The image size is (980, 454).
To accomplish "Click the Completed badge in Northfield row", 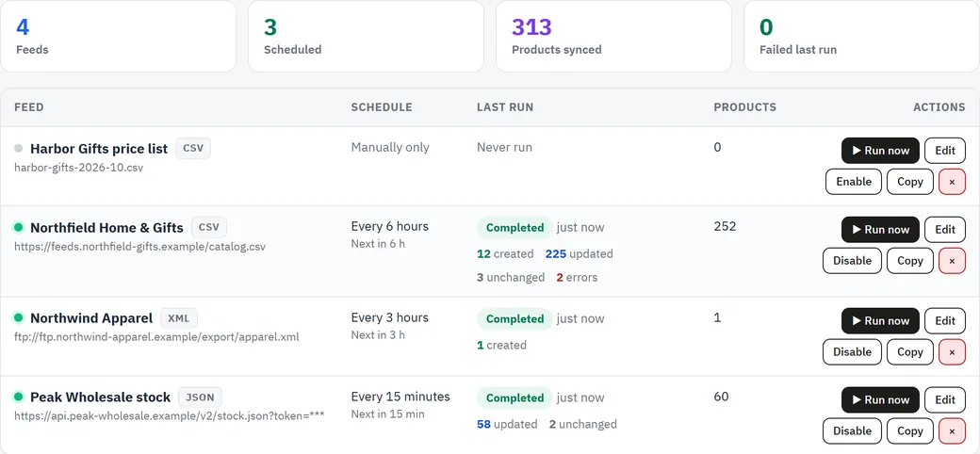I will pos(515,228).
